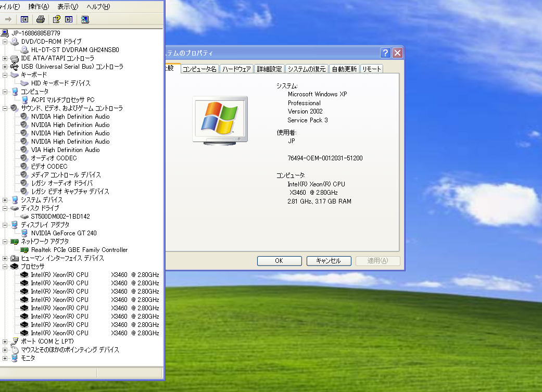This screenshot has width=542, height=392.
Task: Collapse the プロセッサ node
Action: 5,267
